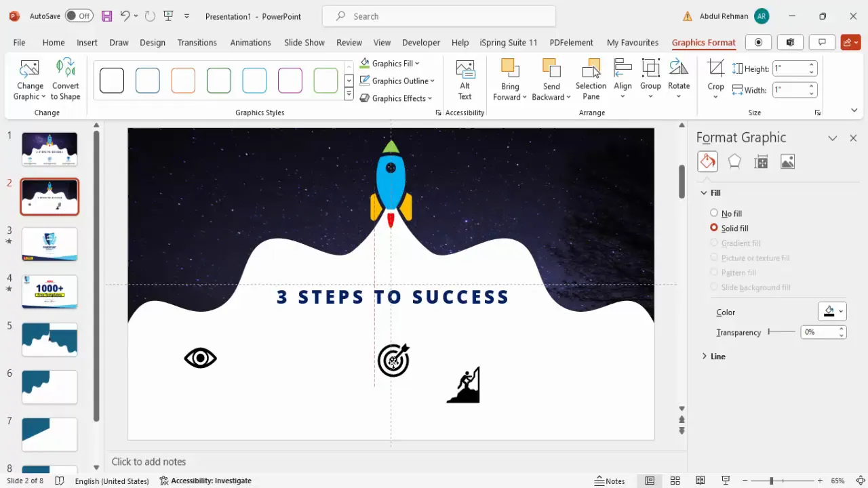This screenshot has width=868, height=488.
Task: Click the Change Graphic icon
Action: pyautogui.click(x=30, y=68)
